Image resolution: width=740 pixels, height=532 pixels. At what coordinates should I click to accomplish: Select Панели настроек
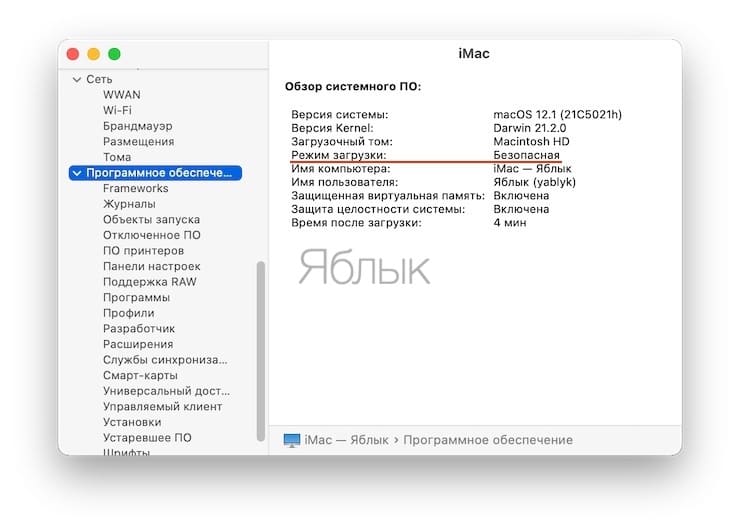(151, 266)
